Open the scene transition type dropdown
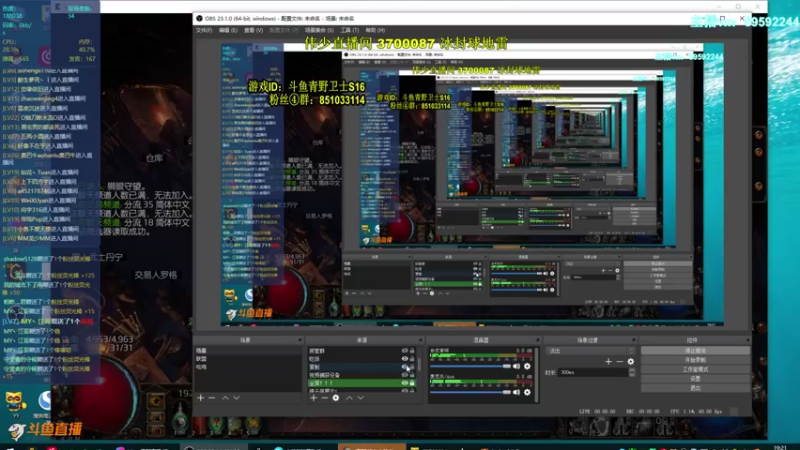The width and height of the screenshot is (800, 450). tap(590, 351)
